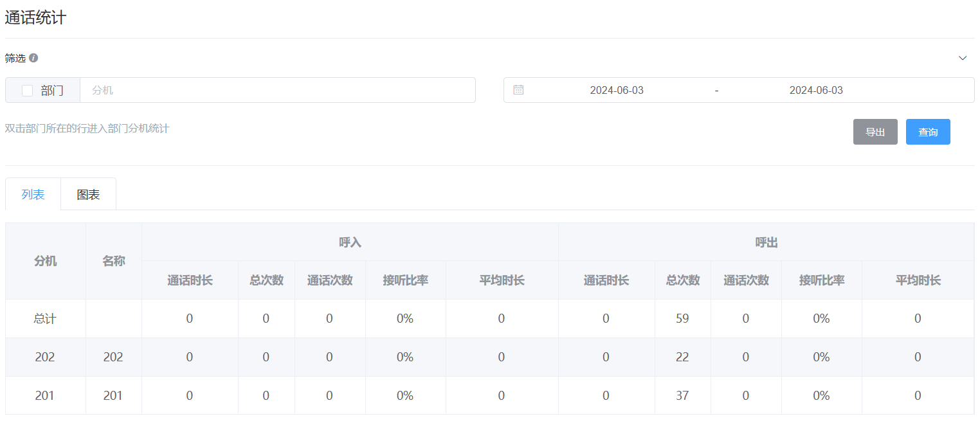The height and width of the screenshot is (423, 980).
Task: Click the 筛选 label text
Action: tap(15, 58)
